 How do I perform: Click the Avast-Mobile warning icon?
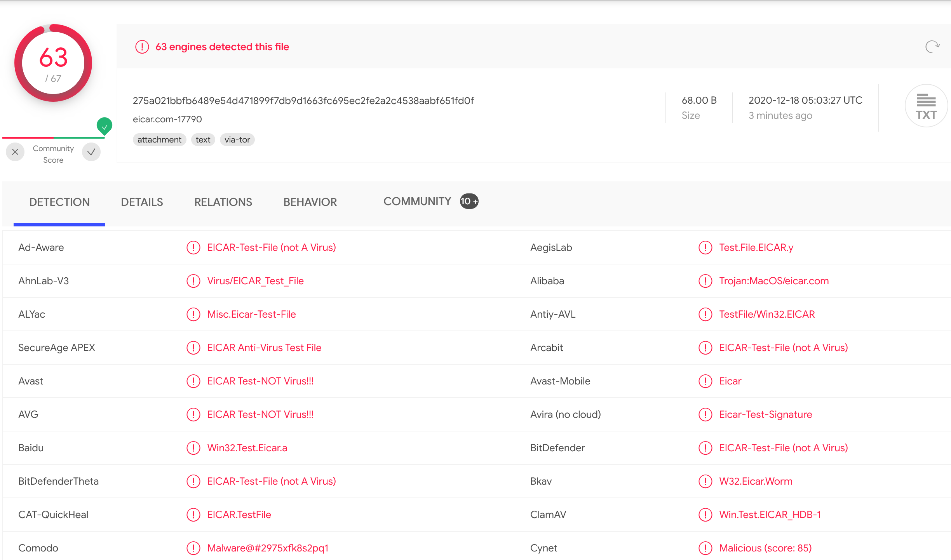[705, 381]
